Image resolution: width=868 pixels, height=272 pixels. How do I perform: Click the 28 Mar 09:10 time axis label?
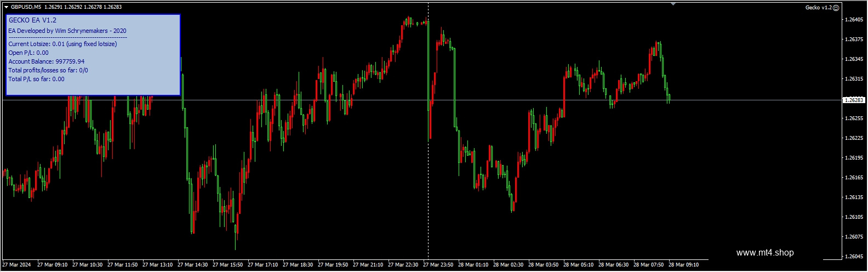pos(683,265)
